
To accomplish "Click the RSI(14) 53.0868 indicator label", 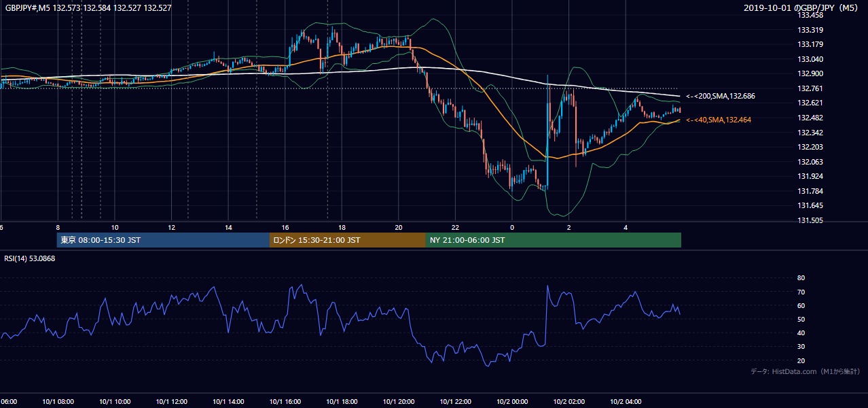I will pos(30,258).
